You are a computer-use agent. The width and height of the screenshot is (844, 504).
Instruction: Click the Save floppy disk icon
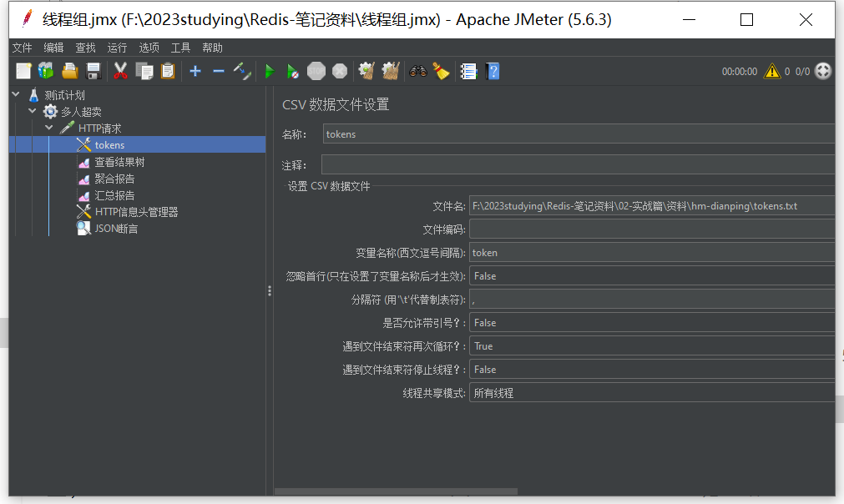click(93, 72)
